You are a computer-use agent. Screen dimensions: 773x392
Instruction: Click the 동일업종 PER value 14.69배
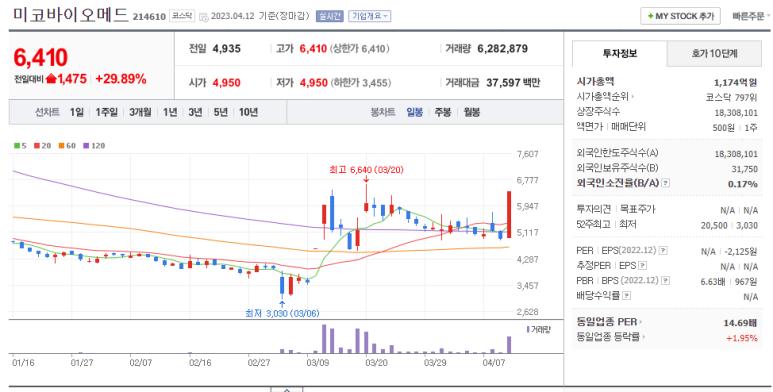pyautogui.click(x=740, y=323)
